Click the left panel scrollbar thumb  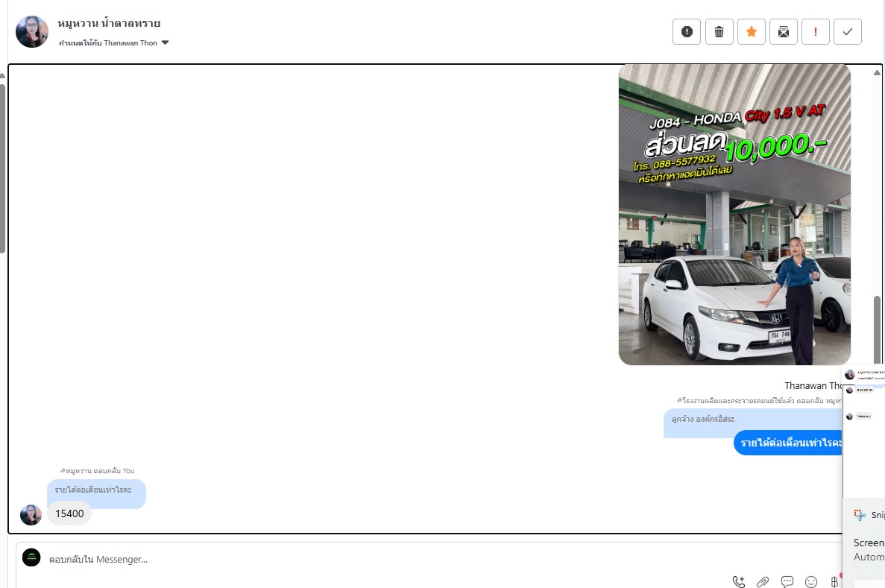pos(2,168)
